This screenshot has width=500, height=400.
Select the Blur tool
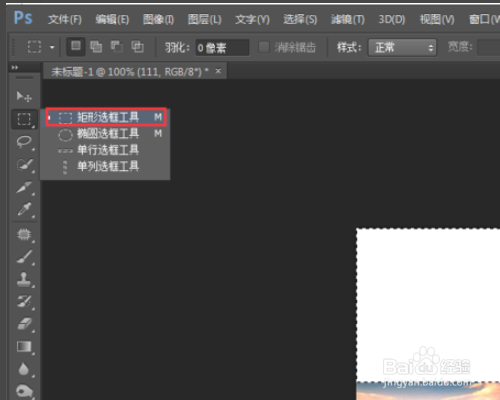pos(24,369)
